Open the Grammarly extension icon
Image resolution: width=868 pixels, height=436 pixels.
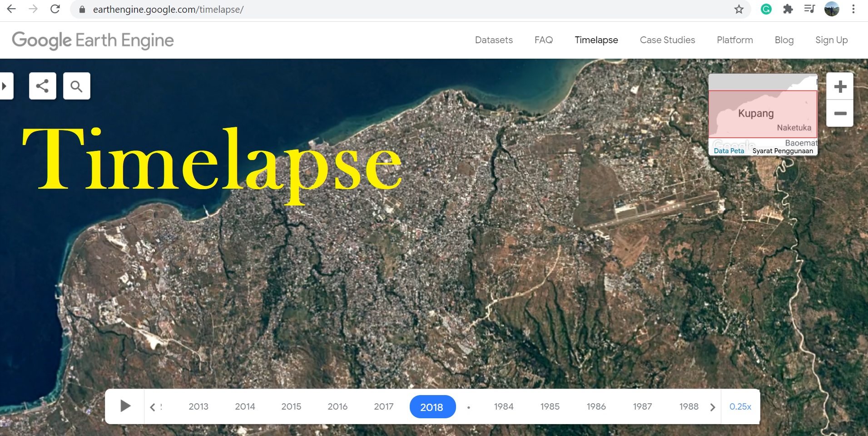(766, 9)
